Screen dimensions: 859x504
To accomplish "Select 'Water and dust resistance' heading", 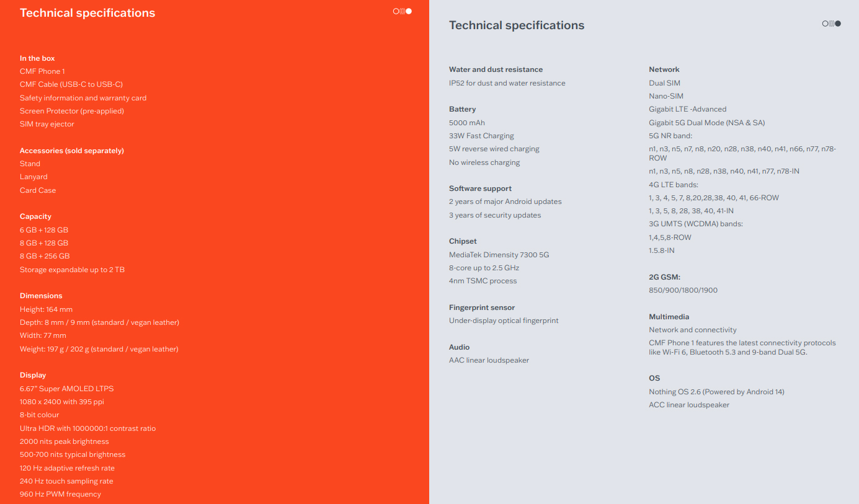I will pos(496,69).
